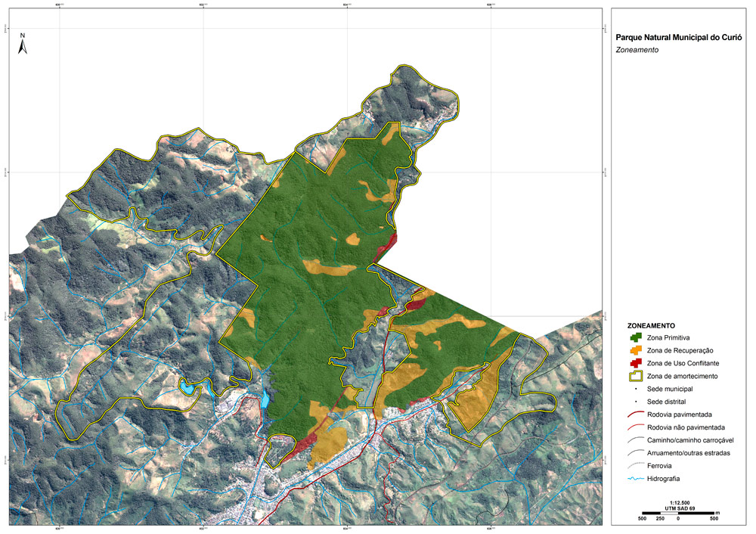The height and width of the screenshot is (534, 756).
Task: Click the Rodovia pavimentada line symbol
Action: click(636, 414)
